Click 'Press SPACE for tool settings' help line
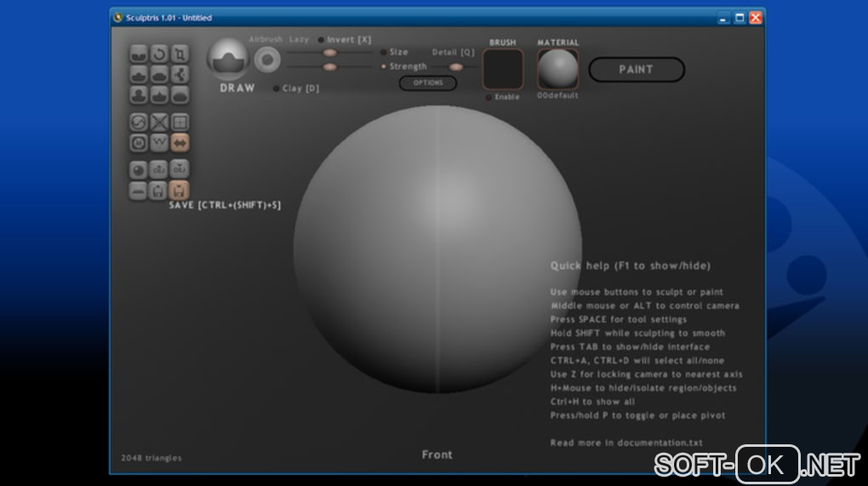The width and height of the screenshot is (868, 486). [x=619, y=319]
